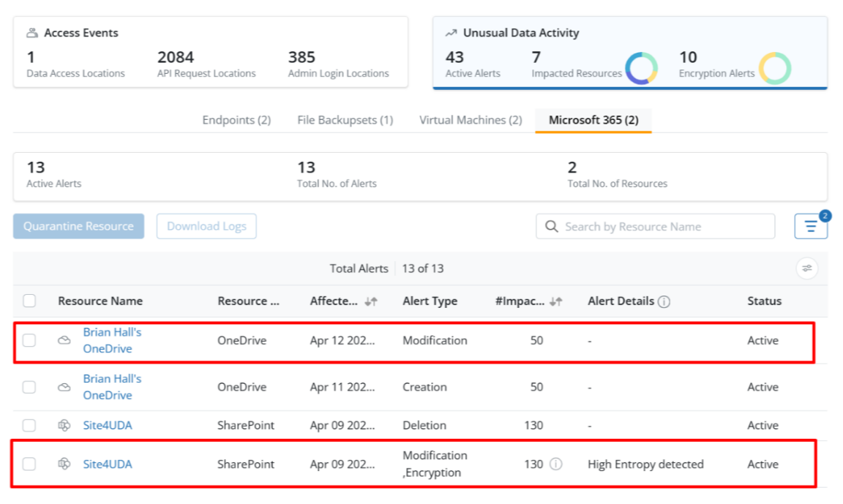Viewport: 843px width, 504px height.
Task: Open the filter icon with badge
Action: click(x=810, y=227)
